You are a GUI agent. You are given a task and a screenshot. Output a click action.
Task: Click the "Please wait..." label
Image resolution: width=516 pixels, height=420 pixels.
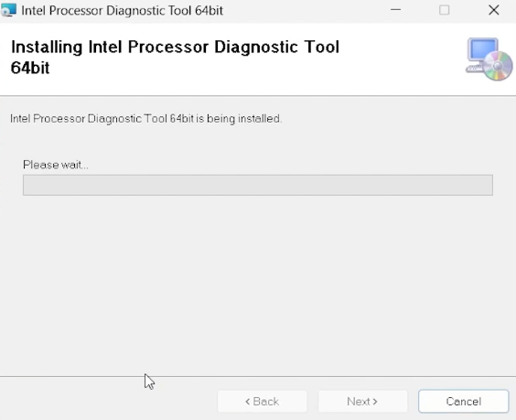click(56, 165)
